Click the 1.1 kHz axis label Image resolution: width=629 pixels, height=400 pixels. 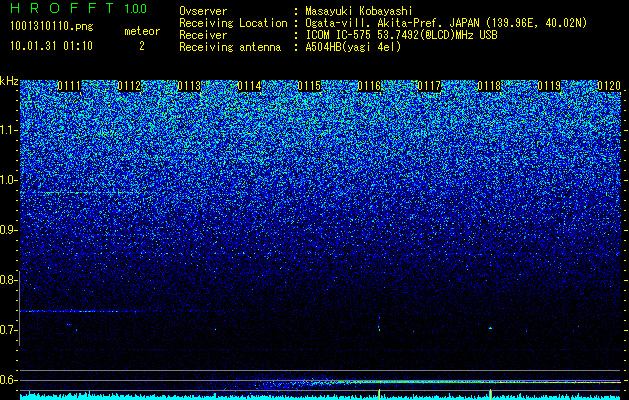pyautogui.click(x=7, y=130)
